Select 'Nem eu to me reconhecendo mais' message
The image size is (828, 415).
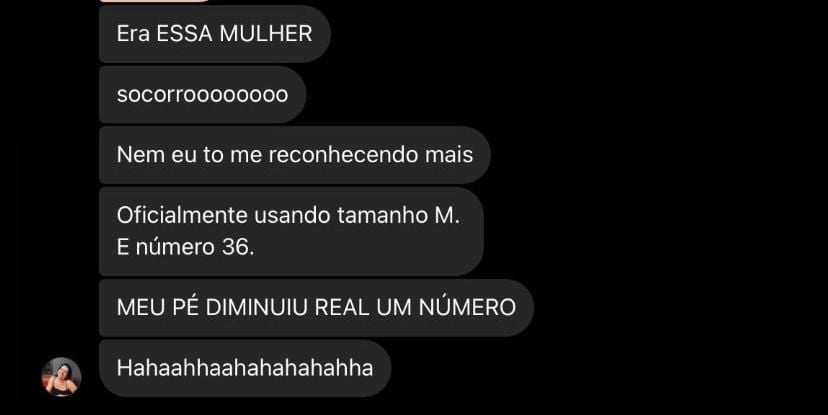click(295, 155)
